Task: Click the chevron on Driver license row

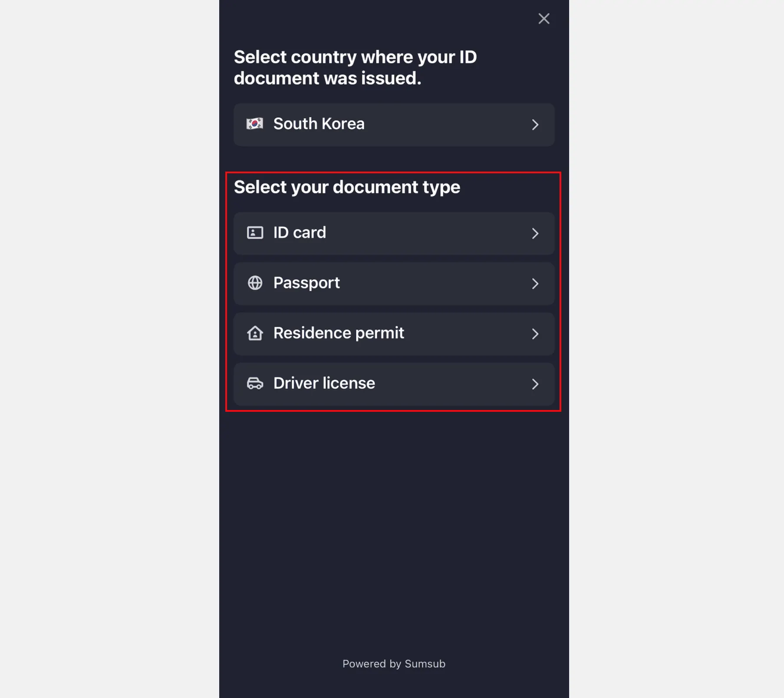Action: tap(535, 384)
